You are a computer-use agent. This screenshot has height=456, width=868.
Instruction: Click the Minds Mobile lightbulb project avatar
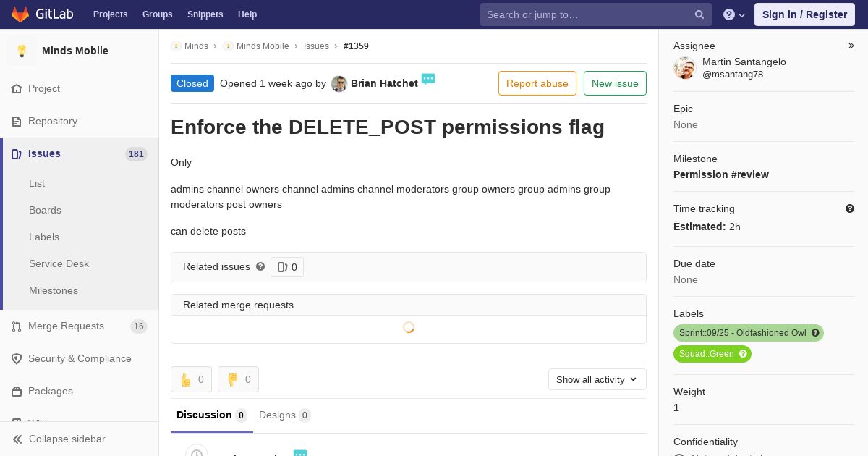pyautogui.click(x=22, y=51)
